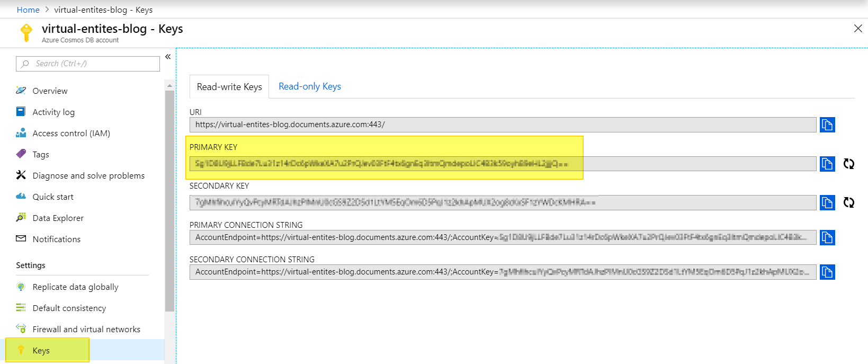Focus the Search (Ctrl+/) box
The image size is (868, 364).
pyautogui.click(x=88, y=64)
